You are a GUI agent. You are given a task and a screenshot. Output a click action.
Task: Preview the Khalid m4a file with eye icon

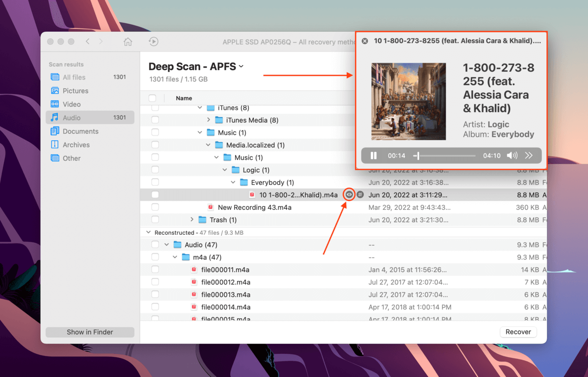tap(349, 195)
